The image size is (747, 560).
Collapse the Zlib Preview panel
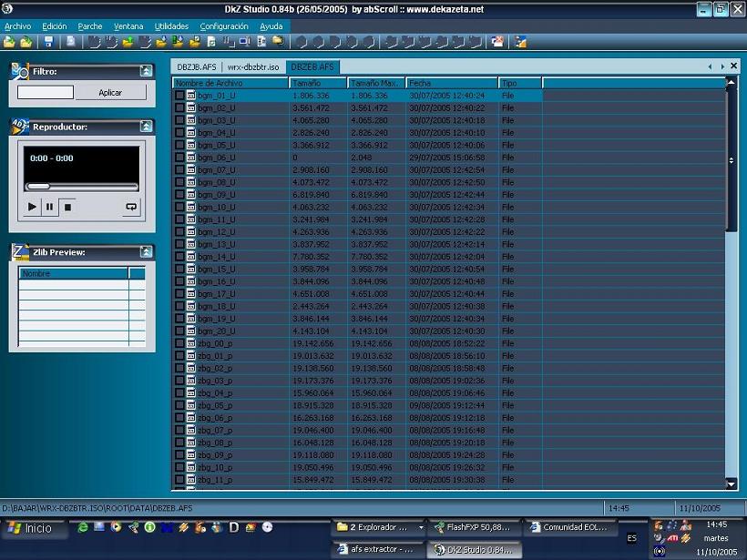(x=147, y=252)
